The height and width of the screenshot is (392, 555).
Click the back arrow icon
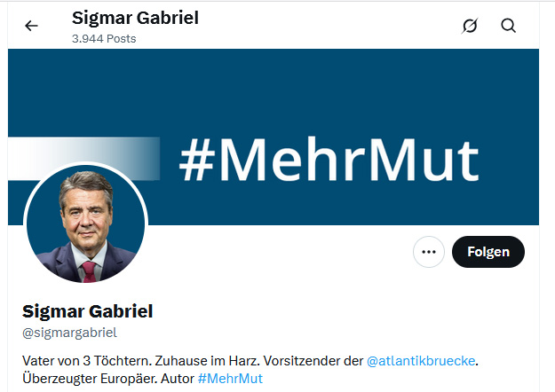click(x=32, y=26)
